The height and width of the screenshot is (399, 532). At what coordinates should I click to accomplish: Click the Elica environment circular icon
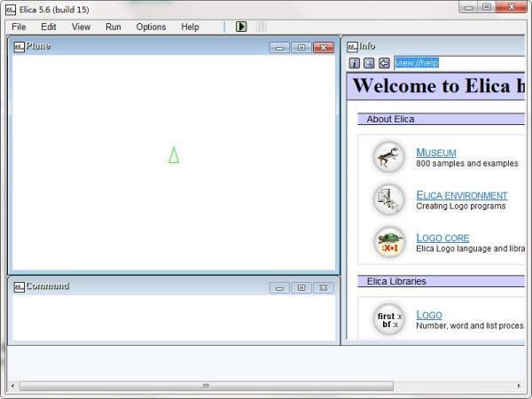(x=389, y=199)
